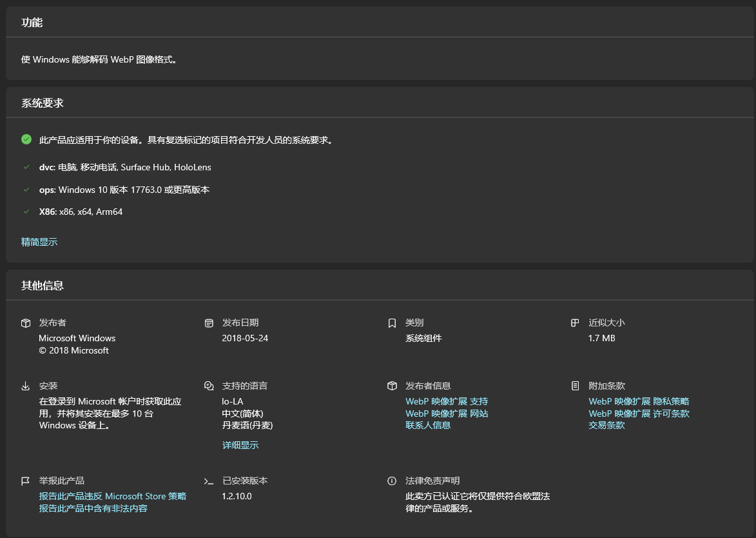Open 交易条款 link
The height and width of the screenshot is (538, 756).
pyautogui.click(x=606, y=425)
